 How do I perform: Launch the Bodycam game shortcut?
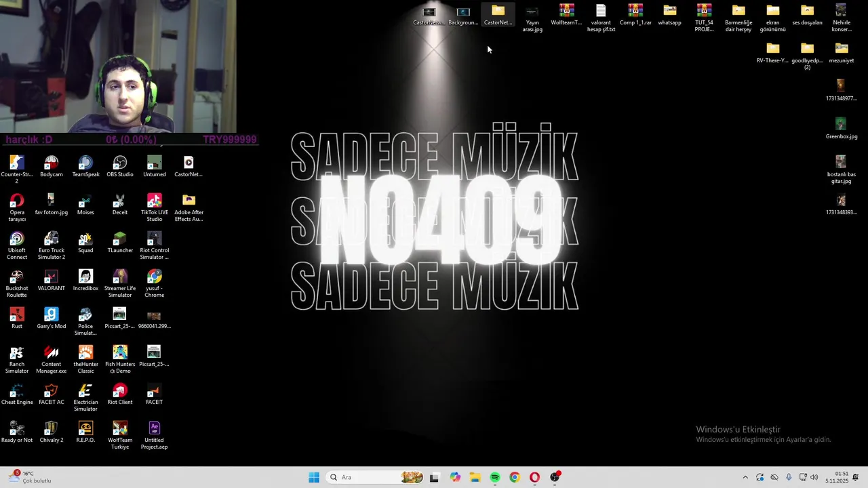point(52,167)
